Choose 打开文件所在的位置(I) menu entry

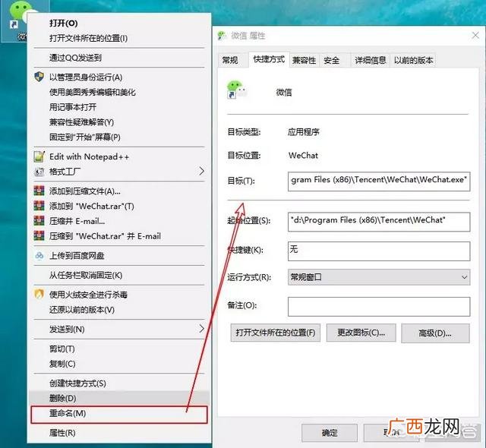coord(118,38)
